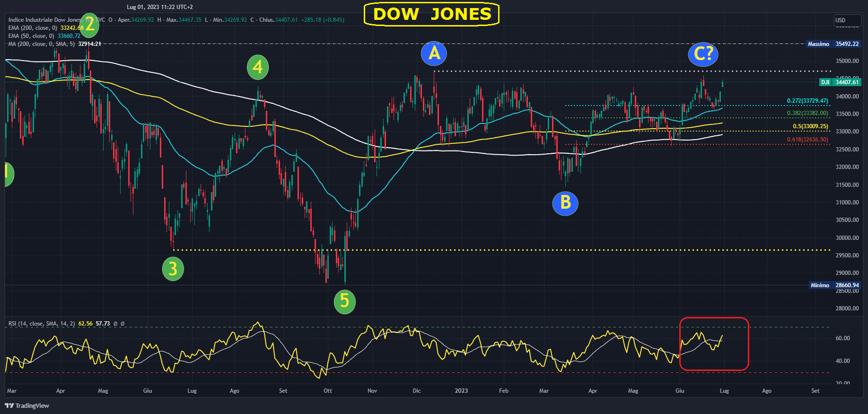
Task: Click the DJI 34407.61 last price label
Action: (x=840, y=82)
